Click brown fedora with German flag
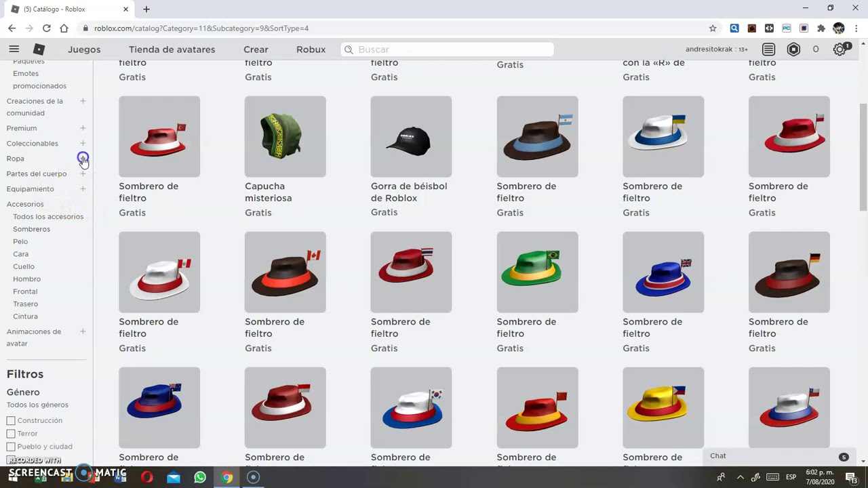This screenshot has height=488, width=868. pyautogui.click(x=789, y=272)
